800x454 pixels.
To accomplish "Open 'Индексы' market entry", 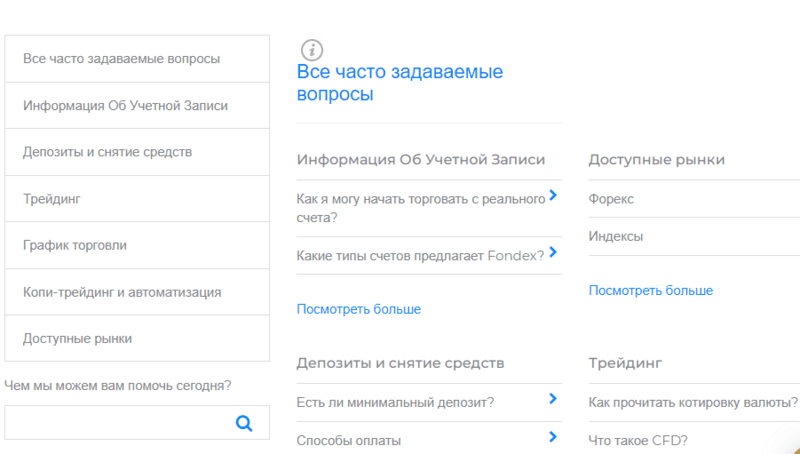I will click(x=616, y=237).
